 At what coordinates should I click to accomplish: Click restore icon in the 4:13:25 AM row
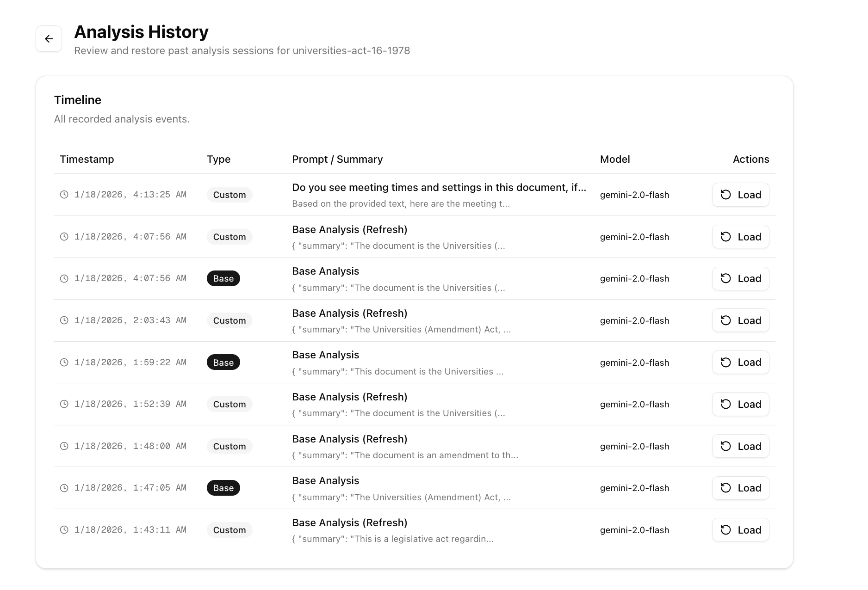(x=725, y=195)
